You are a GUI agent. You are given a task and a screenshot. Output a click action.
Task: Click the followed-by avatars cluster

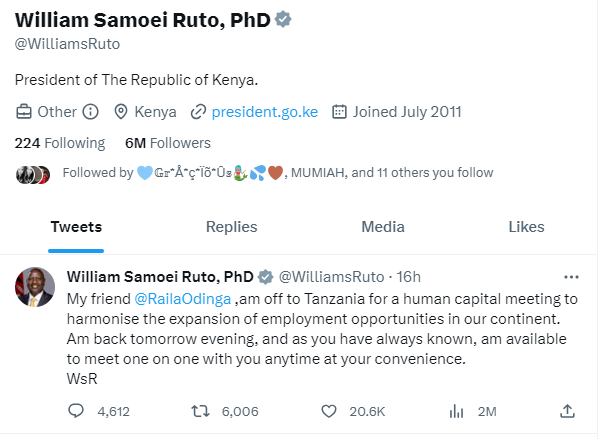point(33,173)
